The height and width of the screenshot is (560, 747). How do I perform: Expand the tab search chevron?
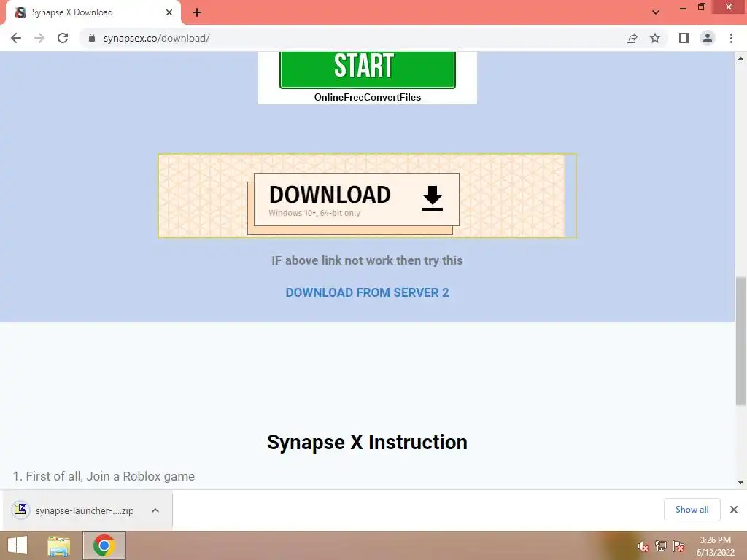pyautogui.click(x=656, y=12)
